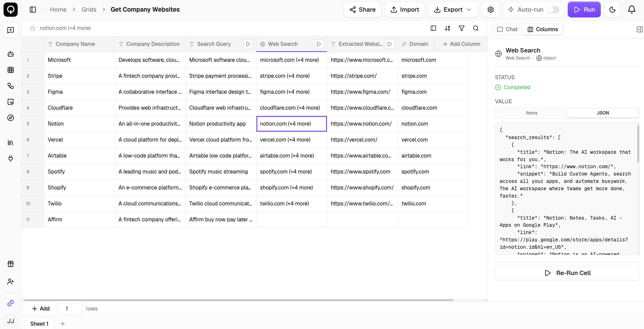Open new chat icon in sidebar
644x329 pixels.
coord(10,30)
